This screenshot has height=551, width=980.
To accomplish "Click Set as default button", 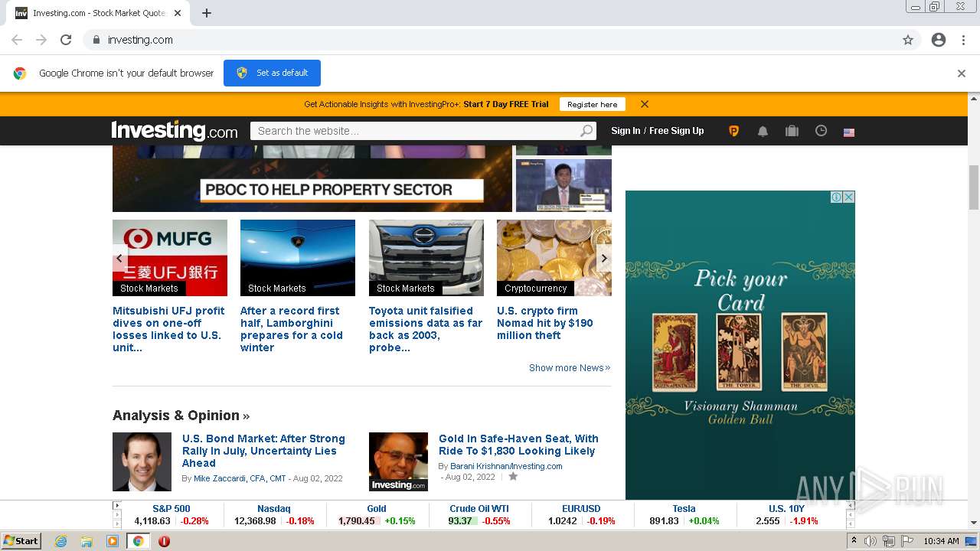I will (x=272, y=73).
